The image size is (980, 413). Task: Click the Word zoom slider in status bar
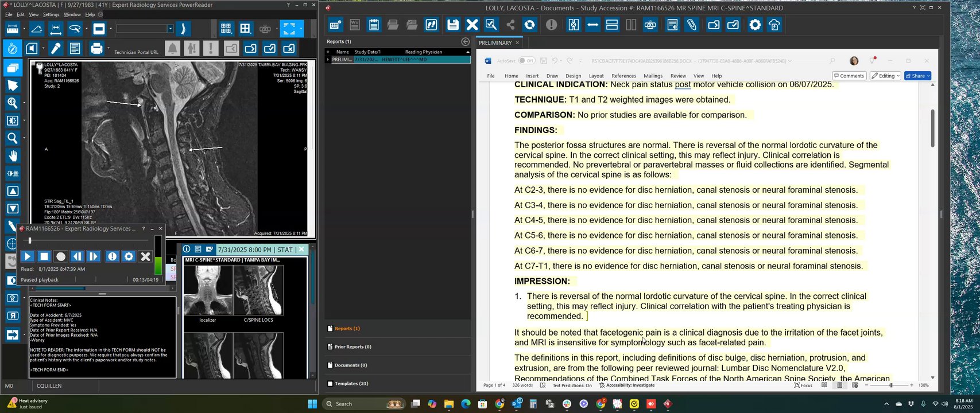(x=890, y=385)
